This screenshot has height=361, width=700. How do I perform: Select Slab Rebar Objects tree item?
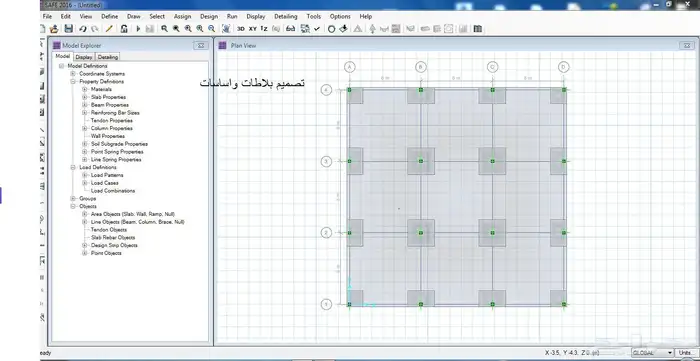[x=113, y=237]
